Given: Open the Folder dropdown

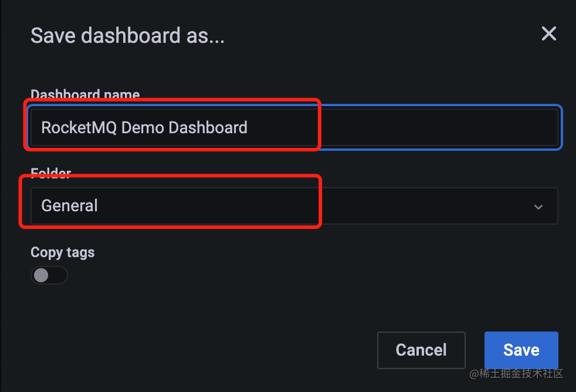Looking at the screenshot, I should (294, 206).
